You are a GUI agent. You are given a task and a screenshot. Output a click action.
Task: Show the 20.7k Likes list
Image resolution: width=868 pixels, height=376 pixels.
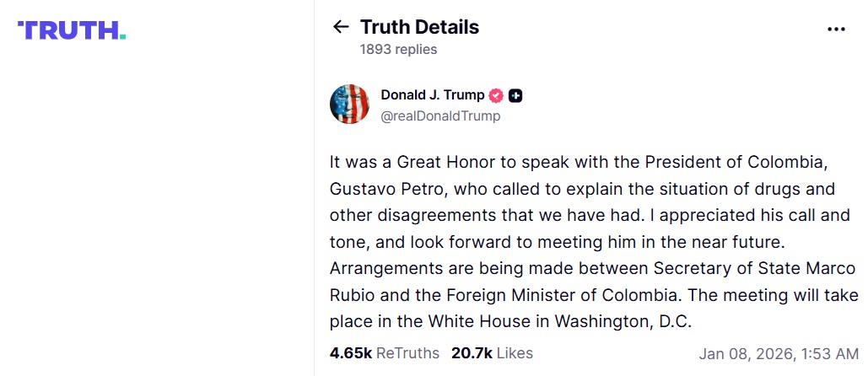coord(492,353)
